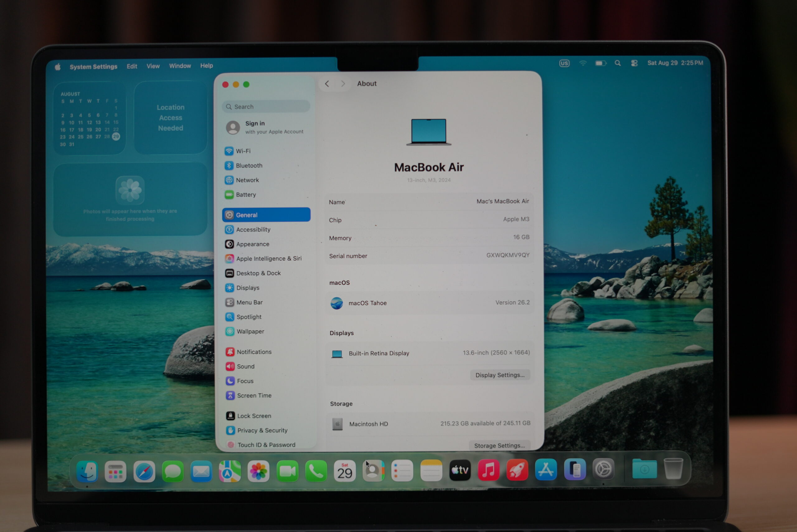Select Bluetooth in the sidebar
The image size is (797, 532).
pos(266,166)
